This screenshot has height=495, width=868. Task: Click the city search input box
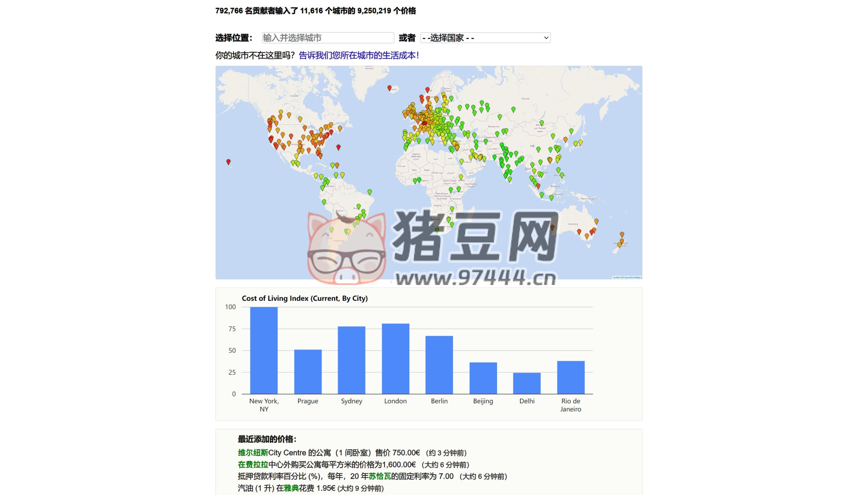(x=328, y=37)
